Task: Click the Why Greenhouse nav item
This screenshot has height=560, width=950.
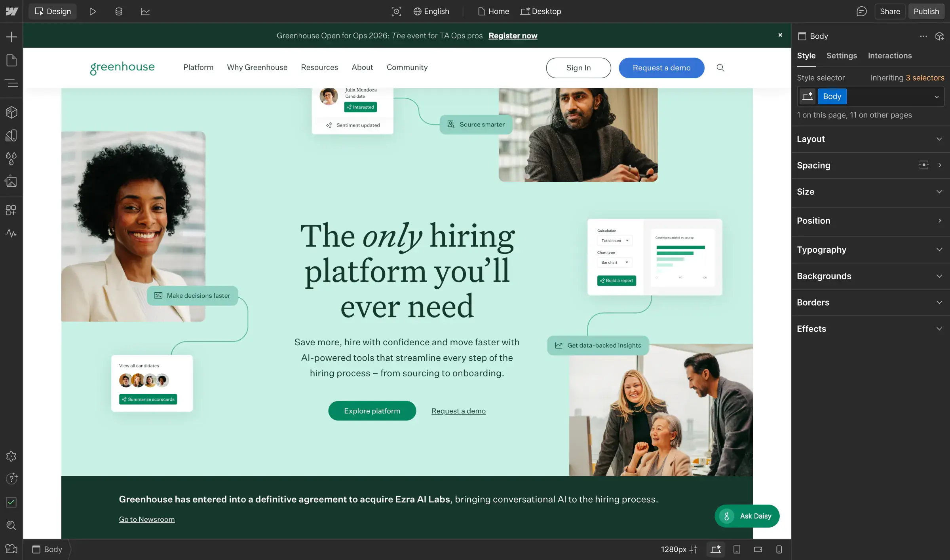Action: point(257,67)
